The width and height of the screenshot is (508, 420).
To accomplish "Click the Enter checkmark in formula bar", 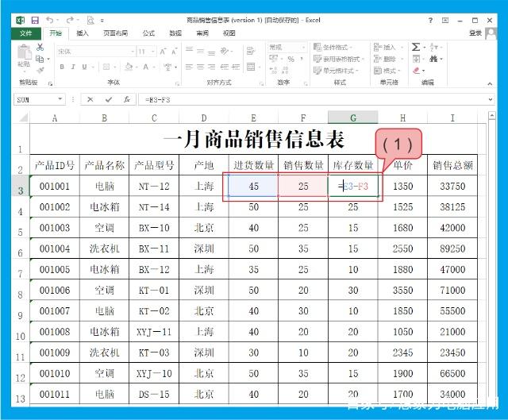I will (109, 99).
